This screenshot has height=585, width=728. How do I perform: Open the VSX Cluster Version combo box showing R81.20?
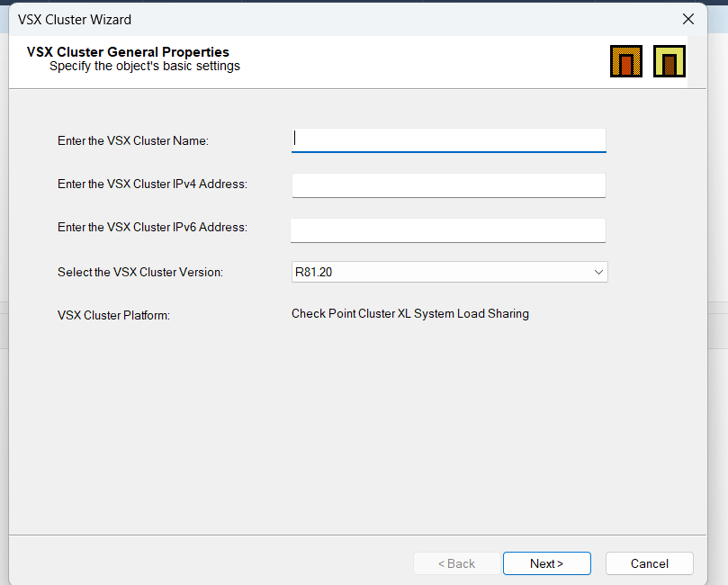(441, 272)
